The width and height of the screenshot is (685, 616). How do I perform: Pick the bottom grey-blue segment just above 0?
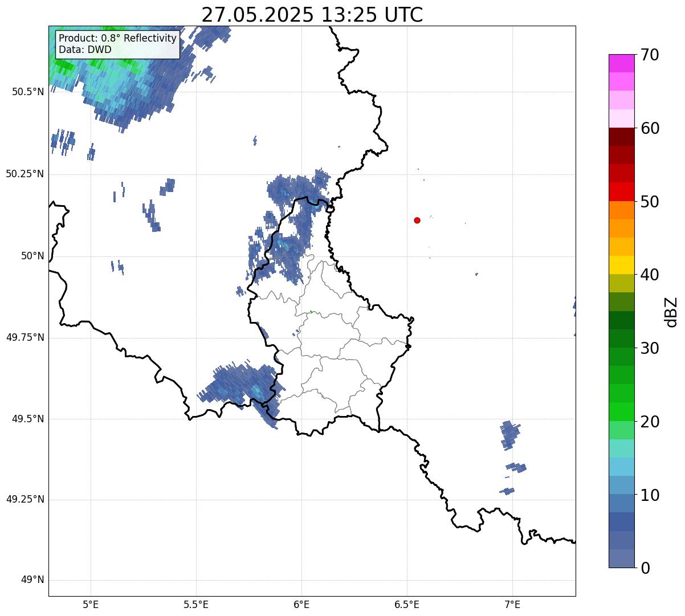tap(621, 558)
